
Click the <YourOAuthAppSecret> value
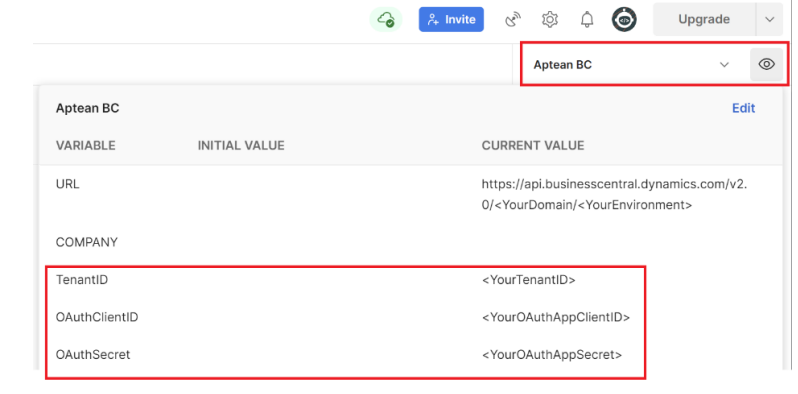552,355
